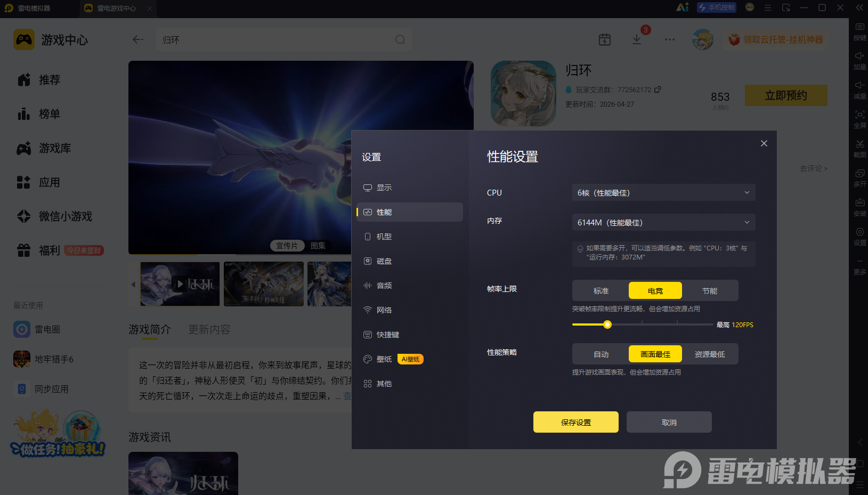Set frame rate limit to 标准
The width and height of the screenshot is (868, 495).
(x=601, y=291)
